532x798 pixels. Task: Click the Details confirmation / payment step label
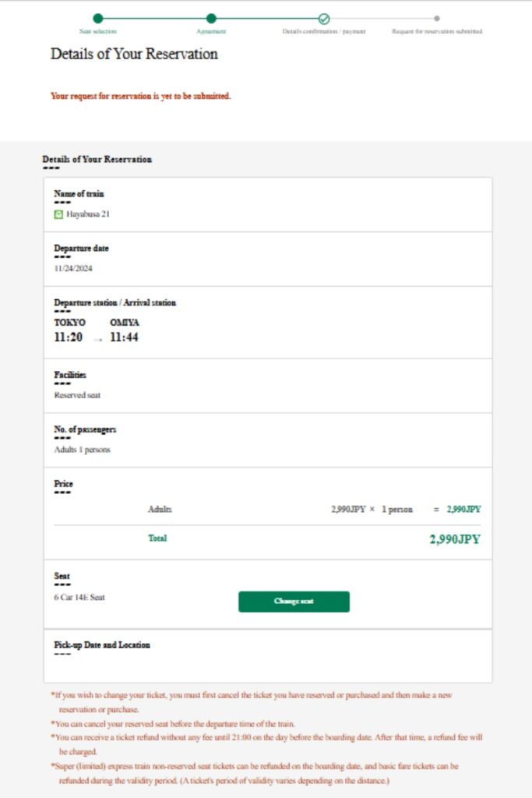click(x=323, y=34)
